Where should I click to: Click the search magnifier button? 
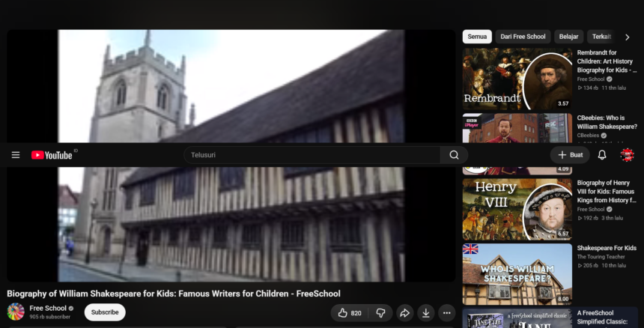point(454,155)
